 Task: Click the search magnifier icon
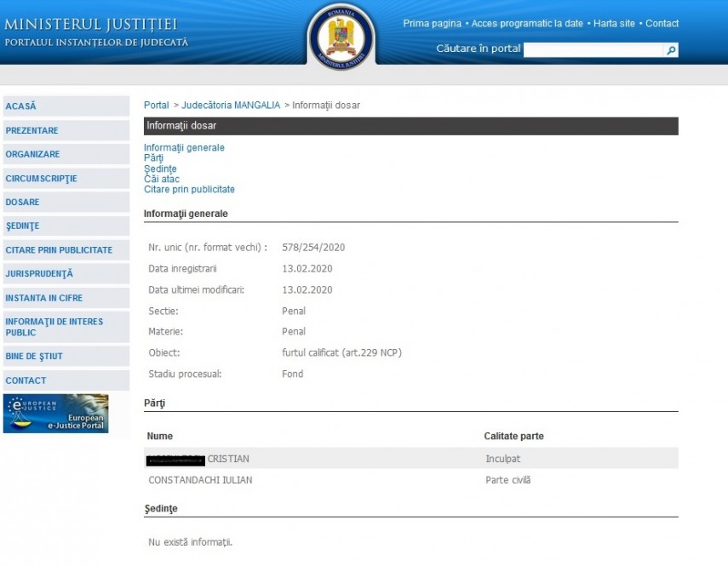(x=671, y=50)
